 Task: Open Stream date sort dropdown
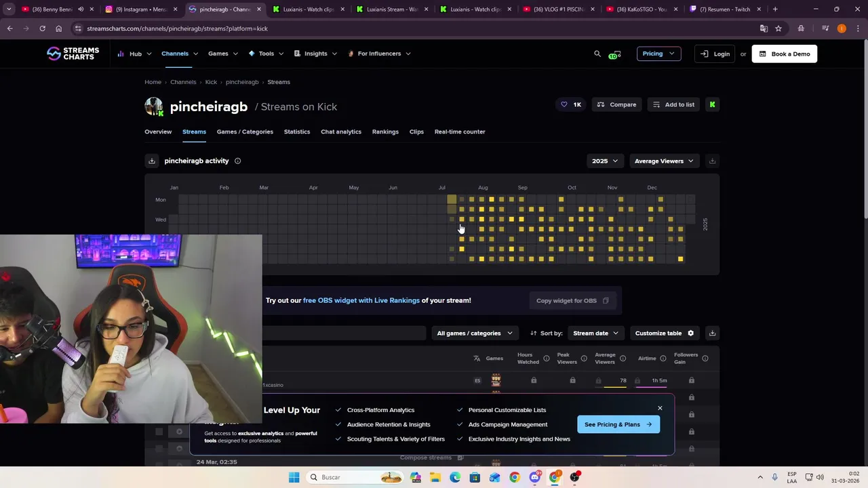point(595,333)
